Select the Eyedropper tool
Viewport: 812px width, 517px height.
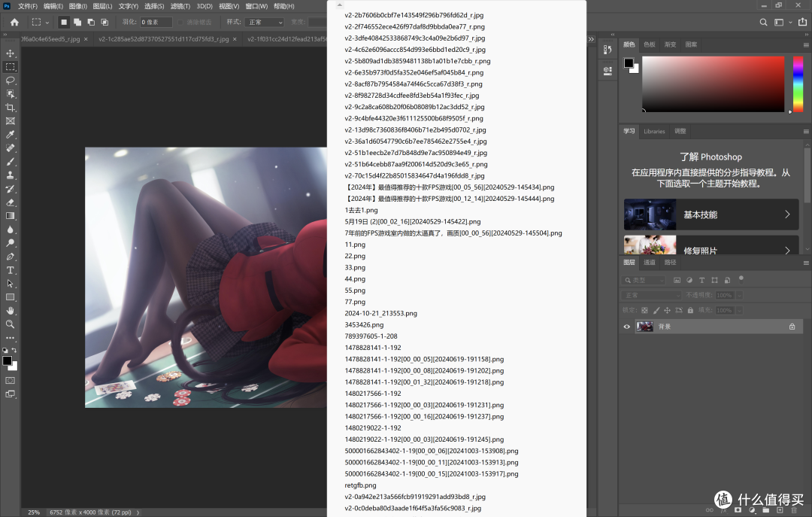point(11,134)
